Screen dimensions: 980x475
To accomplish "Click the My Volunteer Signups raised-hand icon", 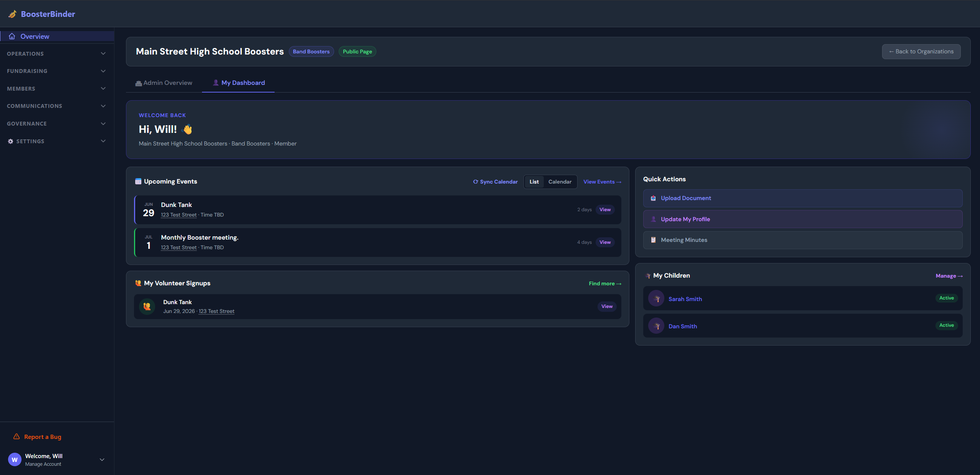I will click(138, 283).
